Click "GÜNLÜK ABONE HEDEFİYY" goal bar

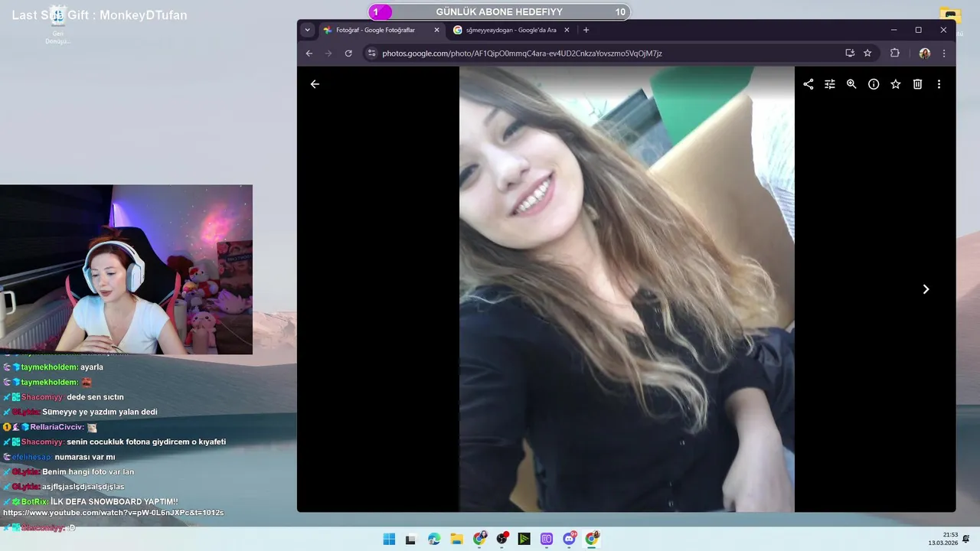[x=499, y=11]
